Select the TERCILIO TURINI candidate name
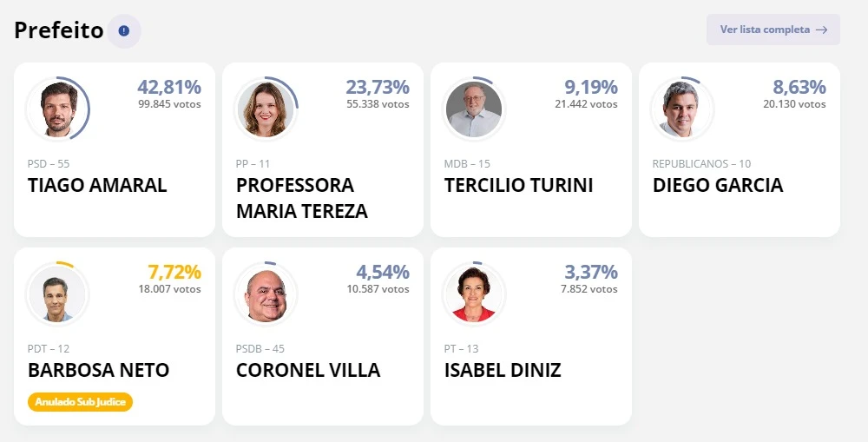868x442 pixels. [x=518, y=185]
